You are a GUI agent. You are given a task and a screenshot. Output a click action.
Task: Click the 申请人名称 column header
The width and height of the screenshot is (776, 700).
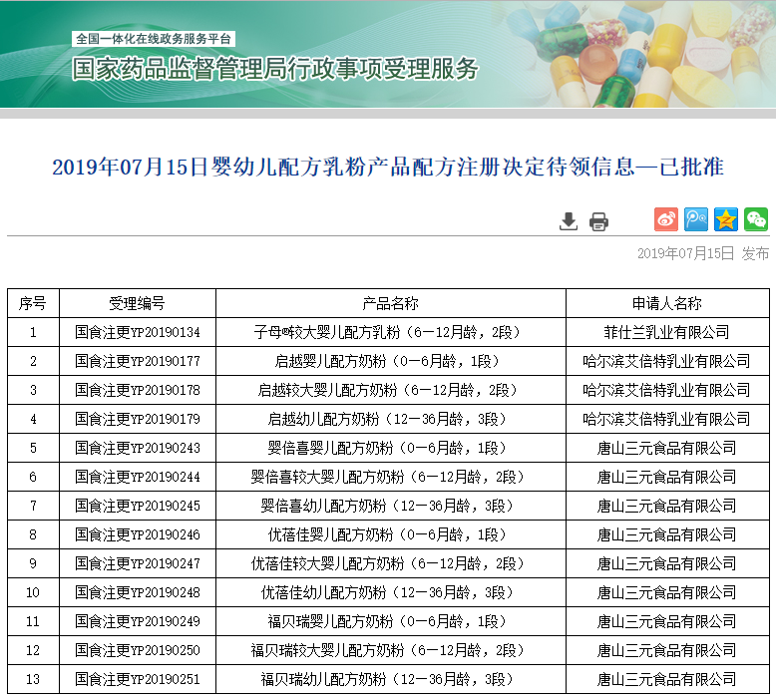[x=667, y=303]
